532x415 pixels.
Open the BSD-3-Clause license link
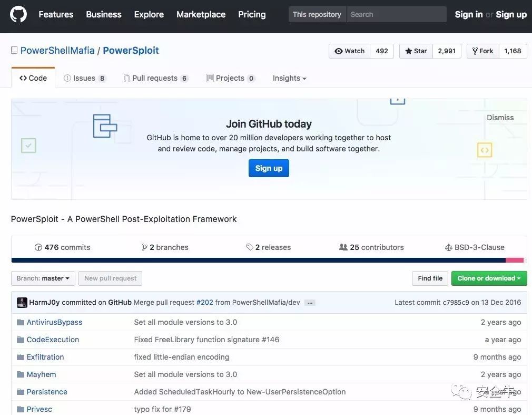pyautogui.click(x=475, y=247)
